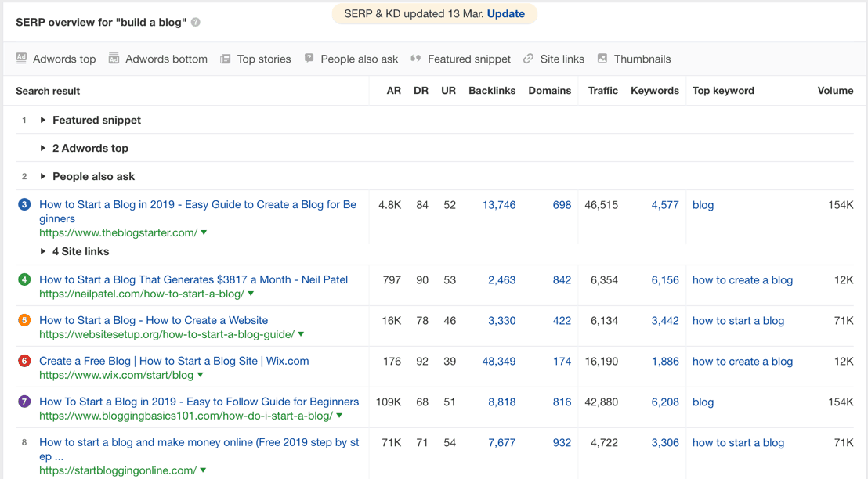This screenshot has height=479, width=868.
Task: Click the Traffic column header
Action: 603,91
